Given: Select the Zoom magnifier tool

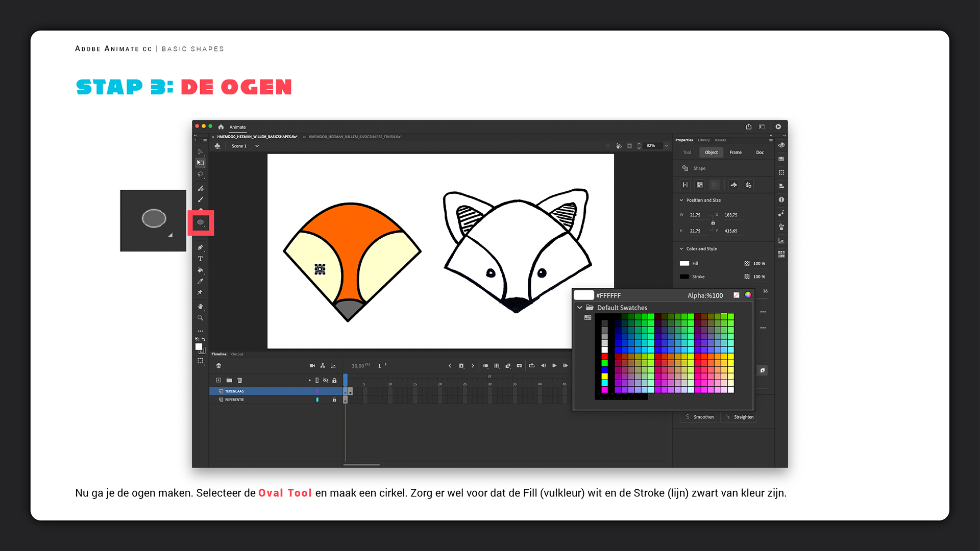Looking at the screenshot, I should pyautogui.click(x=200, y=318).
